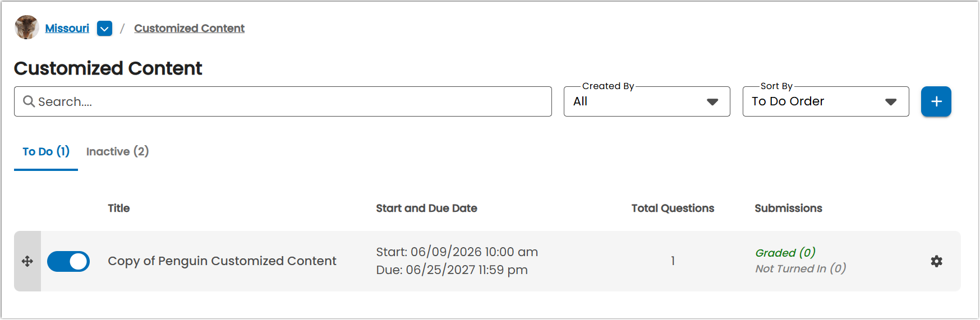View Not Turned In (0) submissions
Viewport: 980px width, 320px height.
coord(800,268)
